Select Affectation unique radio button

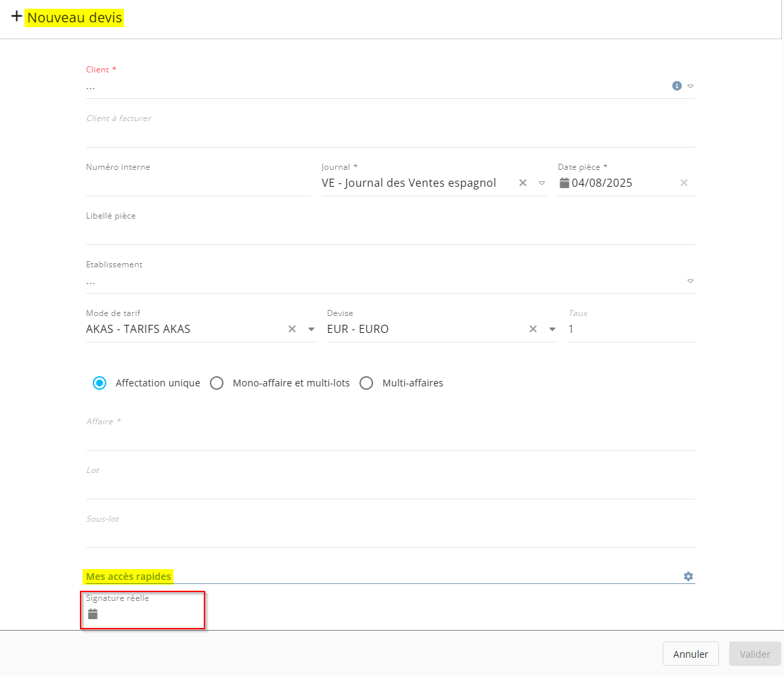100,383
